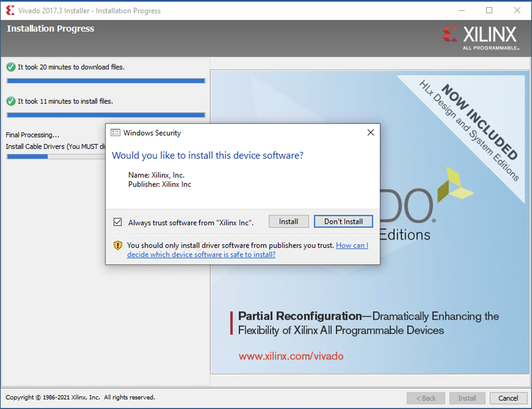532x409 pixels.
Task: Close the Windows Security dialog
Action: tap(370, 132)
